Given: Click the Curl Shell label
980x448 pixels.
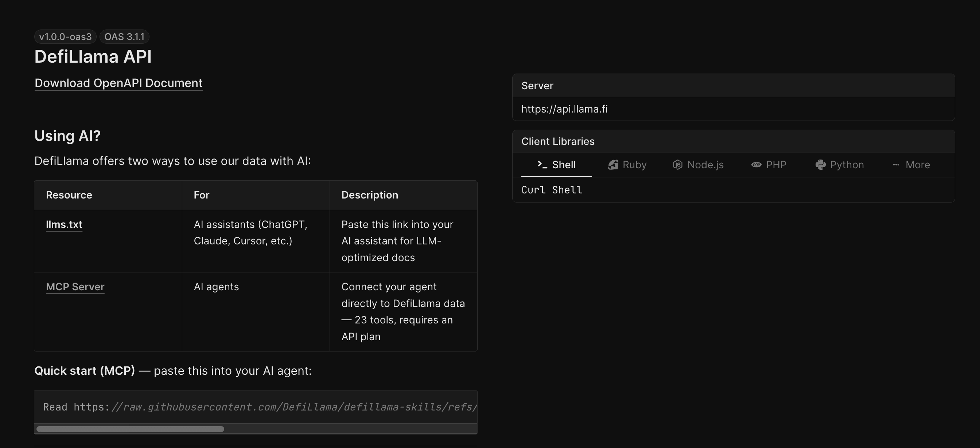Looking at the screenshot, I should tap(552, 190).
